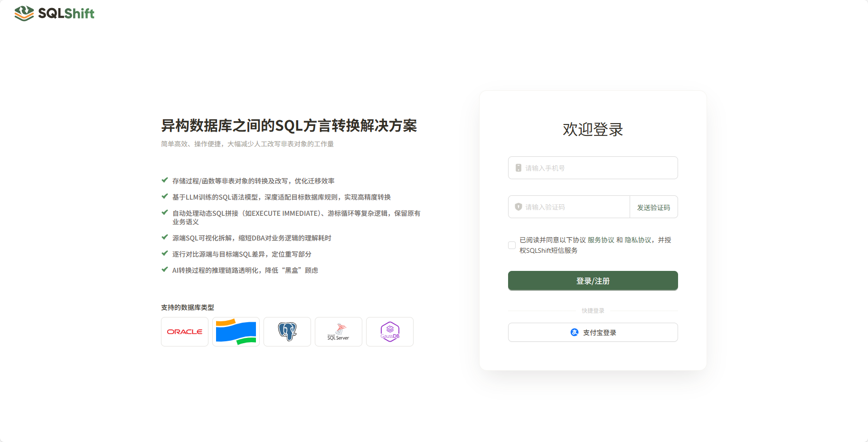Click the 欢迎登录 heading
868x442 pixels.
pos(593,129)
